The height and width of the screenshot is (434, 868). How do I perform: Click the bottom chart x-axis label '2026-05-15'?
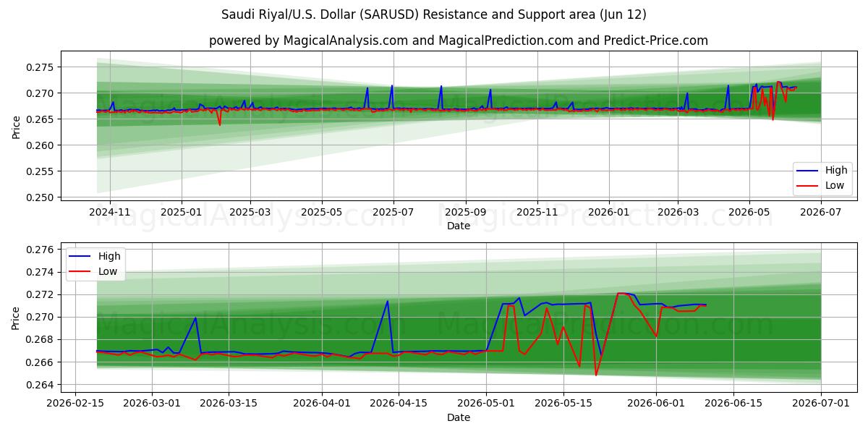(563, 404)
